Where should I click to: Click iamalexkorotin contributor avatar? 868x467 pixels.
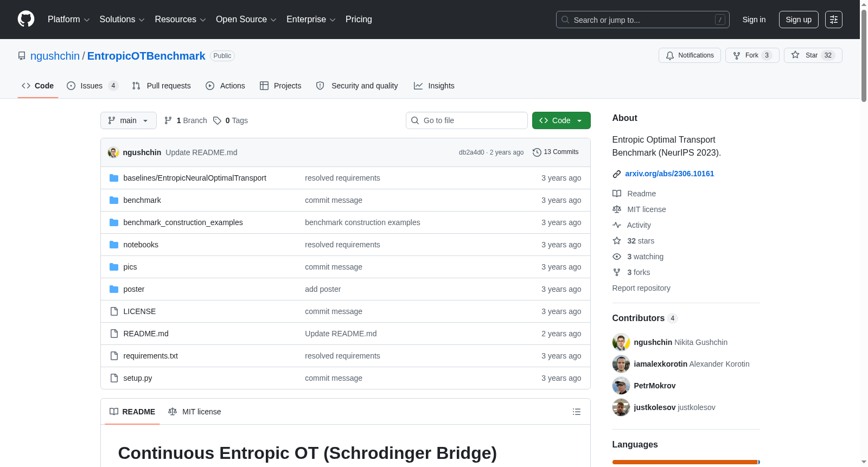(621, 364)
